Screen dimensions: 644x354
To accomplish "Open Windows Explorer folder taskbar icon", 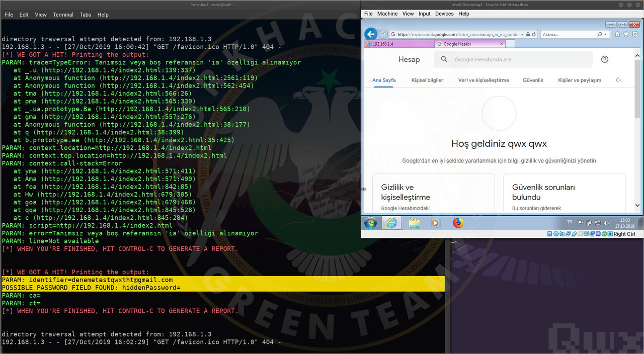I will (x=414, y=223).
